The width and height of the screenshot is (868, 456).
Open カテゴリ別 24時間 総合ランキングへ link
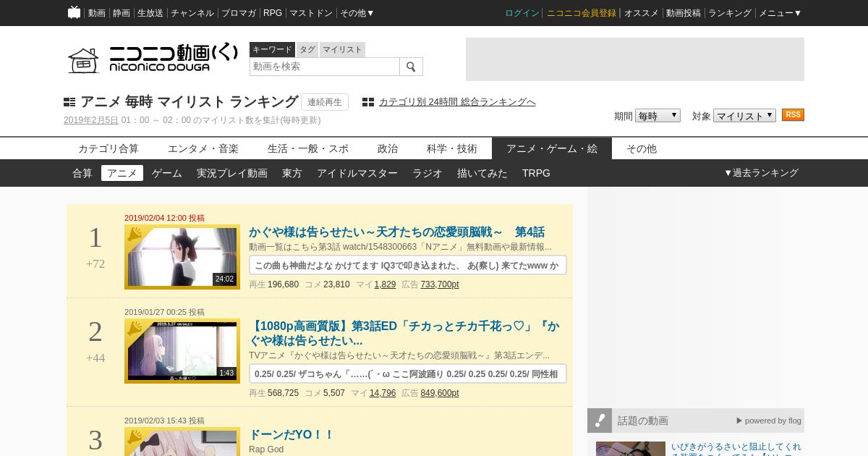pyautogui.click(x=457, y=102)
